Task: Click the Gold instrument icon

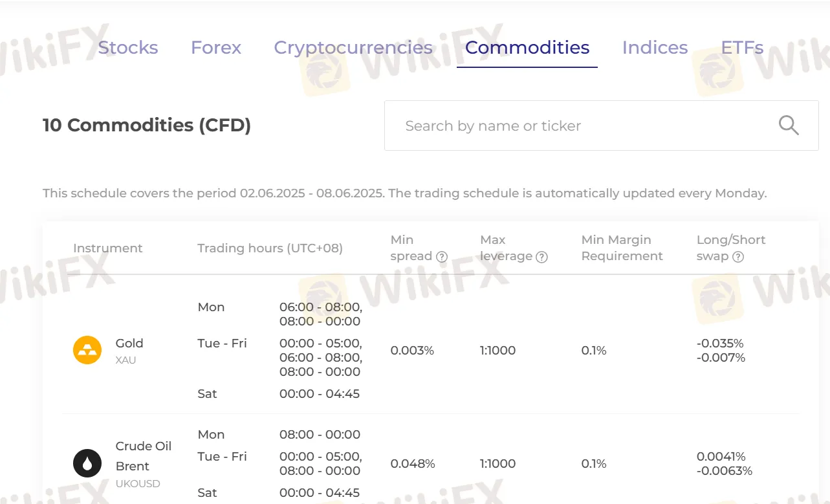Action: point(87,351)
